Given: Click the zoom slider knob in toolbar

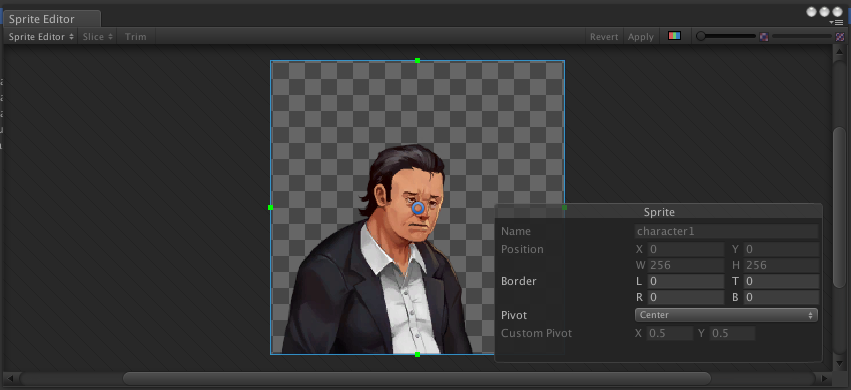Looking at the screenshot, I should click(x=701, y=36).
